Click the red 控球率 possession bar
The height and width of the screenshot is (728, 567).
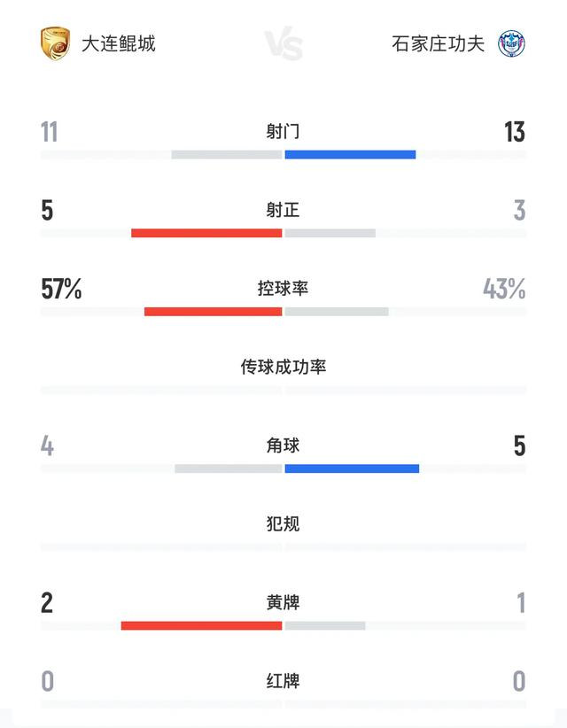coord(214,312)
